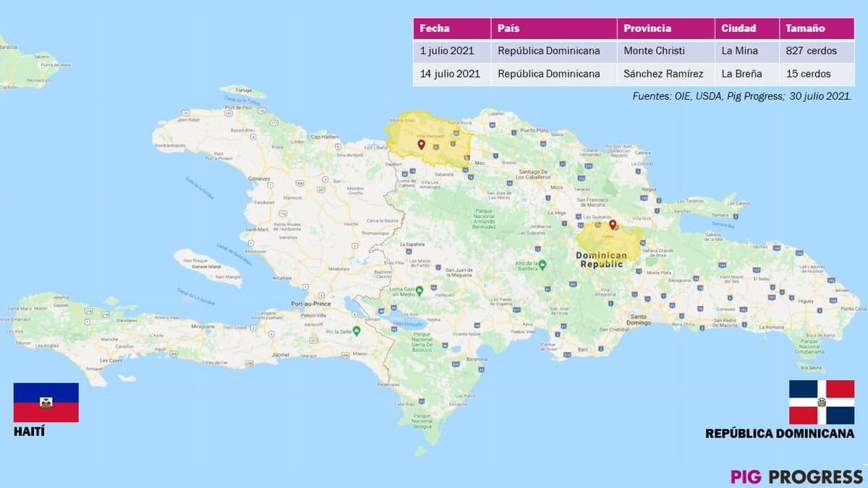This screenshot has height=488, width=868.
Task: Click the Haiti flag image
Action: (x=46, y=403)
